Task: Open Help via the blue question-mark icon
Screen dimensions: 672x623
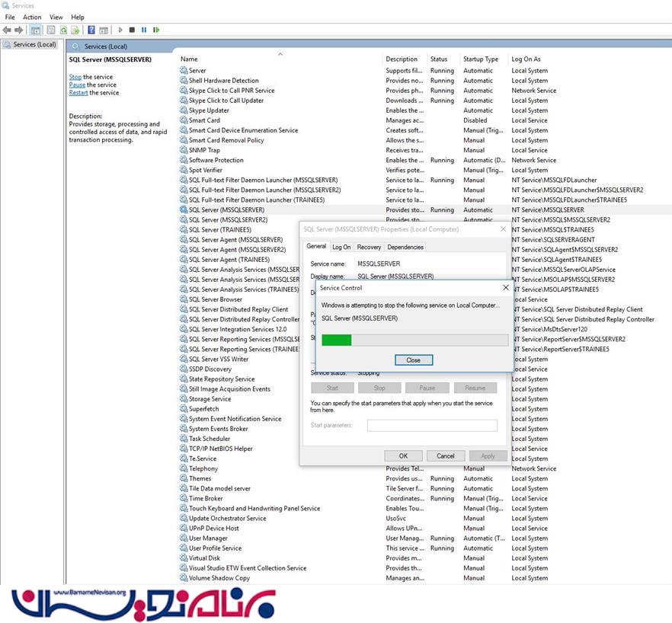Action: coord(91,30)
